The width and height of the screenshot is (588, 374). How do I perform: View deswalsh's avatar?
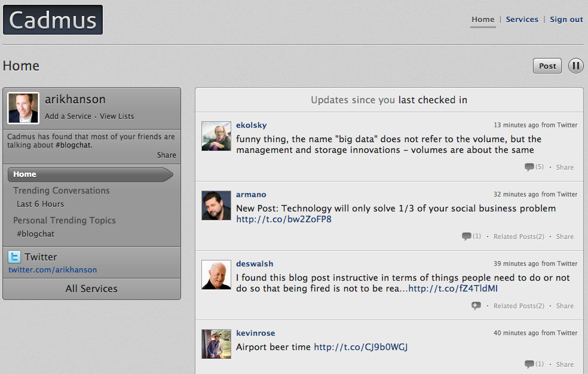tap(216, 275)
